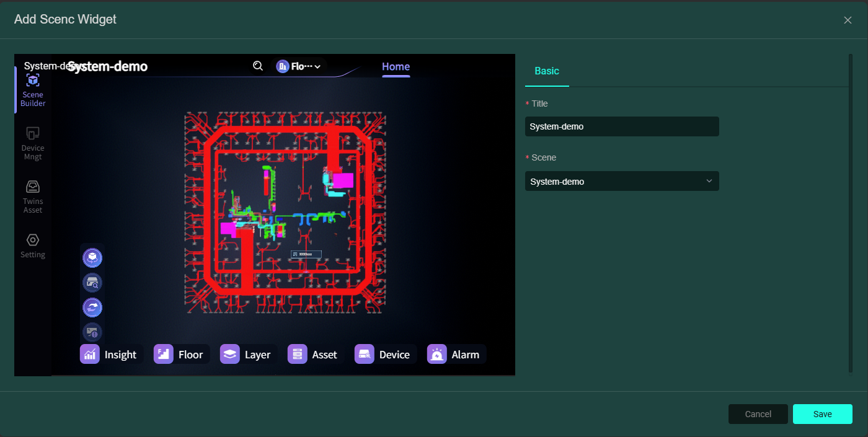Click the device search round icon
This screenshot has width=868, height=437.
coord(92,283)
